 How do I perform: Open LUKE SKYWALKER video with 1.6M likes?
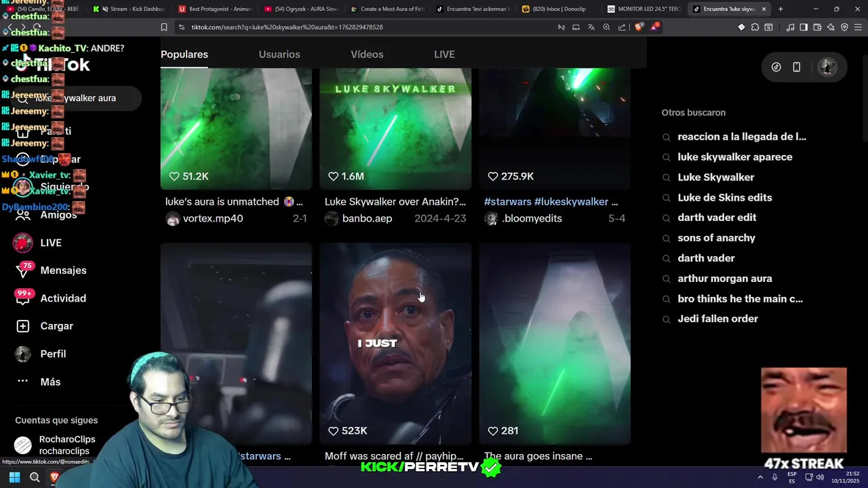point(395,129)
